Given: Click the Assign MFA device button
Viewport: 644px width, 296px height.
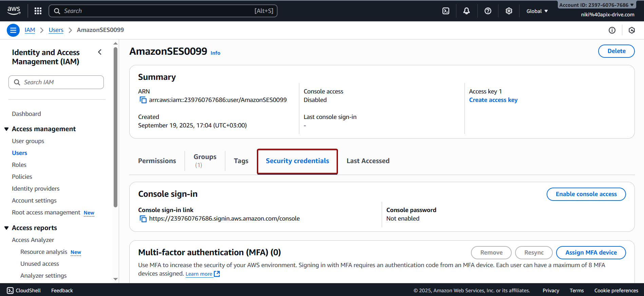Looking at the screenshot, I should pos(591,253).
